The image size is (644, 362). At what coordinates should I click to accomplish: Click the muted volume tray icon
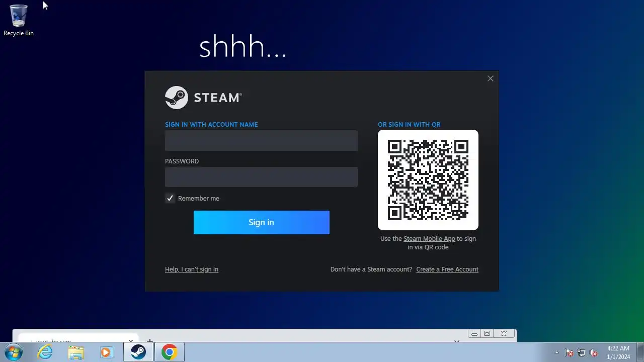[x=593, y=352]
